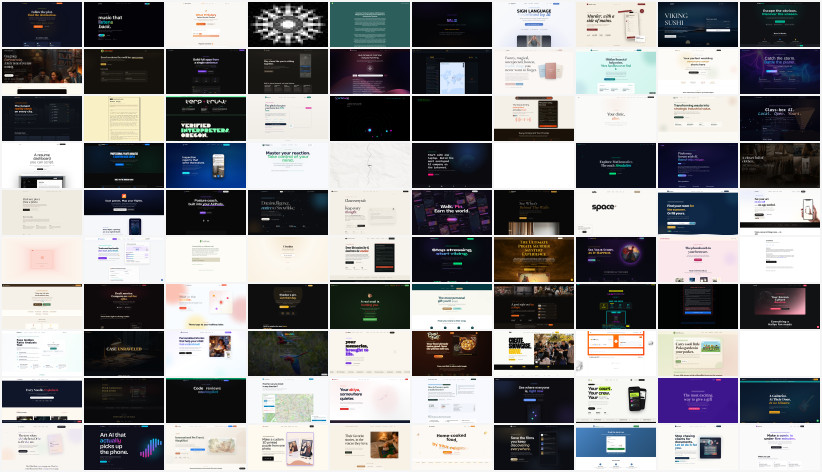Open the black-and-white kaleidoscope pattern thumbnail
The height and width of the screenshot is (472, 822).
click(288, 25)
